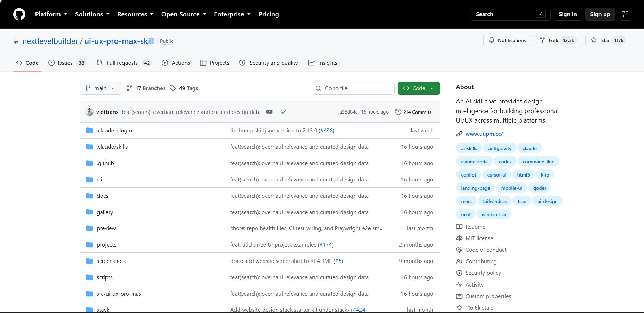Click the preview folder icon
This screenshot has width=644, height=313.
click(x=89, y=228)
